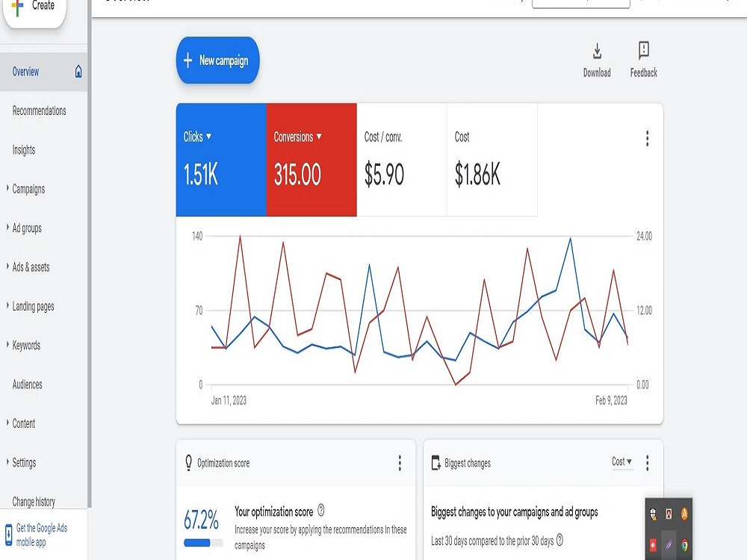The width and height of the screenshot is (747, 560).
Task: Click the orange round tray icon
Action: [x=684, y=514]
